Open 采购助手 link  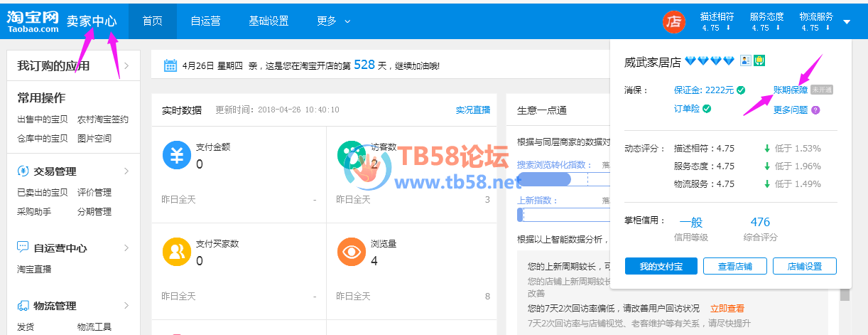coord(34,212)
